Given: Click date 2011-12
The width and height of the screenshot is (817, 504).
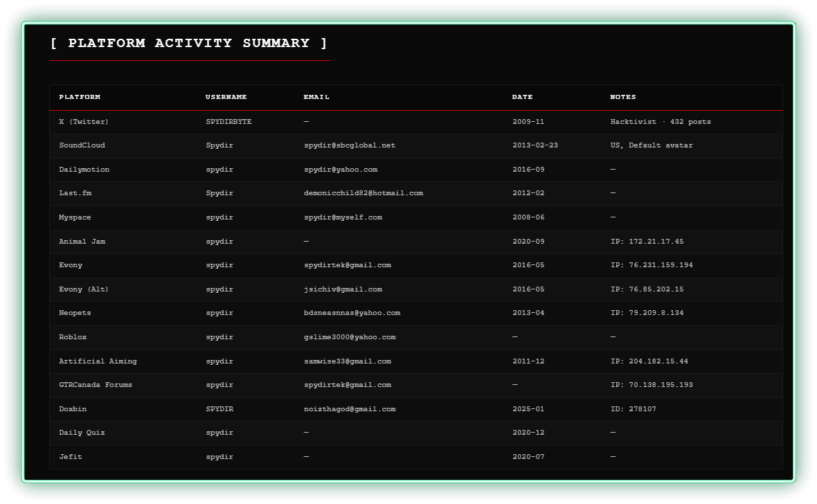Looking at the screenshot, I should coord(528,361).
